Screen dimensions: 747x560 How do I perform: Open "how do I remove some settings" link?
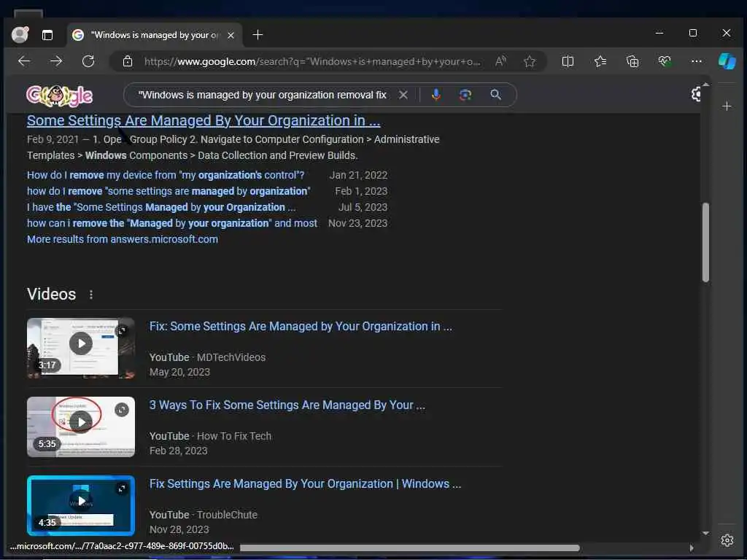(169, 191)
